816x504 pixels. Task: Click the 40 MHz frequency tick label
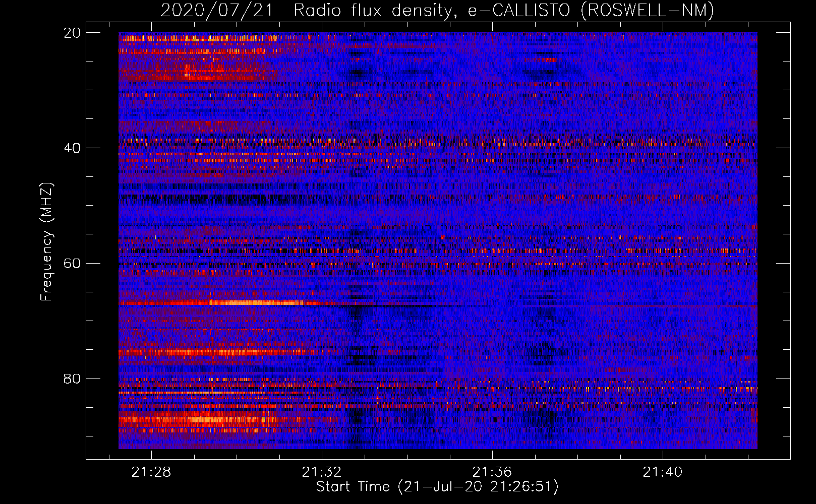(x=72, y=148)
